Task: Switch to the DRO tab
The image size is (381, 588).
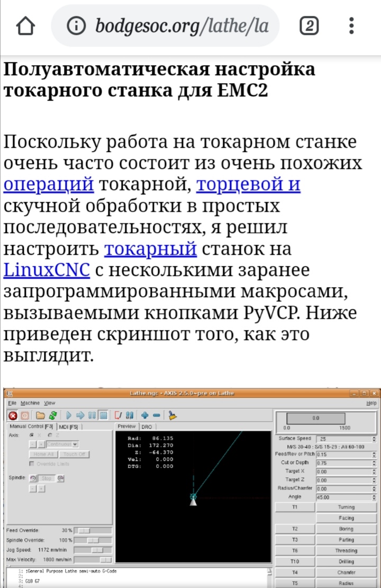Action: pos(147,427)
